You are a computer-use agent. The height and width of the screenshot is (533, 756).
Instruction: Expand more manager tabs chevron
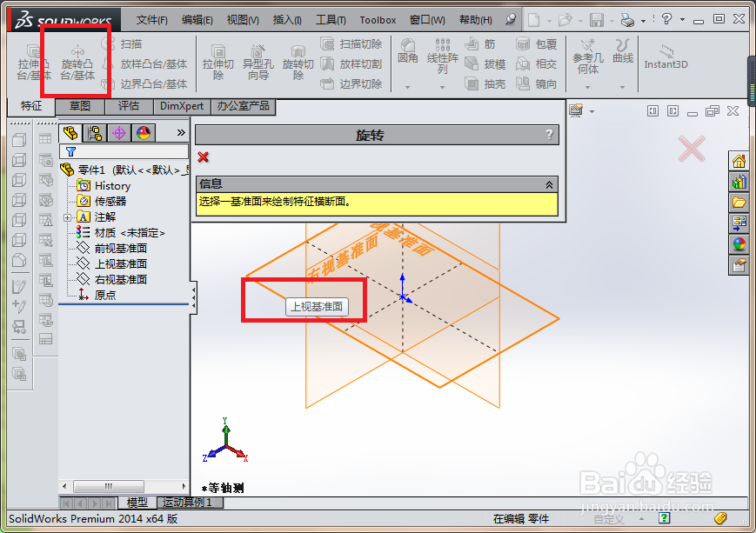click(x=181, y=132)
